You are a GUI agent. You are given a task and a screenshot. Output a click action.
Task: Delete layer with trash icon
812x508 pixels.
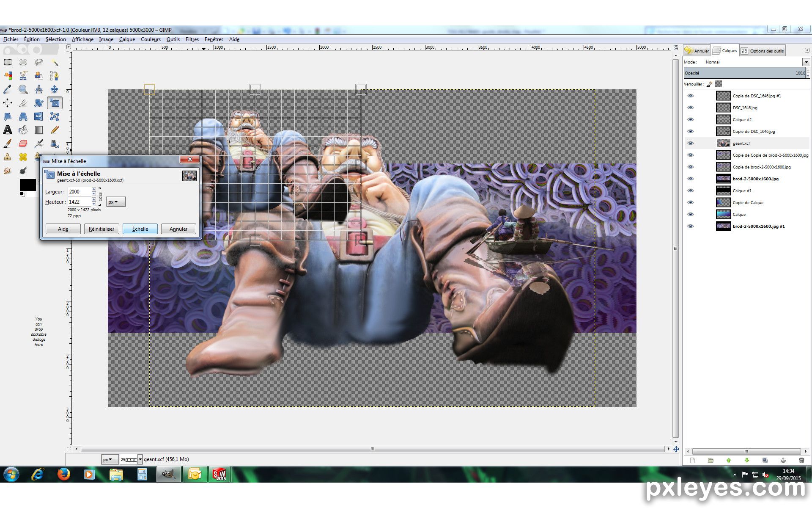pyautogui.click(x=801, y=460)
